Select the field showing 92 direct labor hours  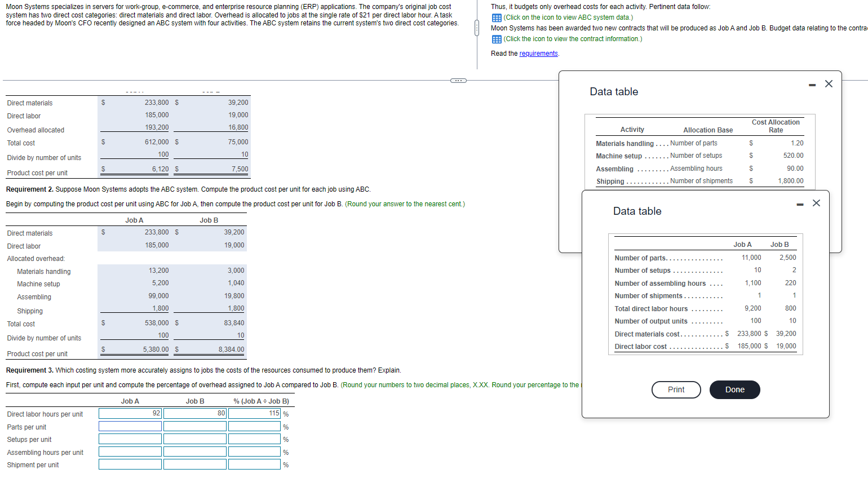click(x=130, y=413)
